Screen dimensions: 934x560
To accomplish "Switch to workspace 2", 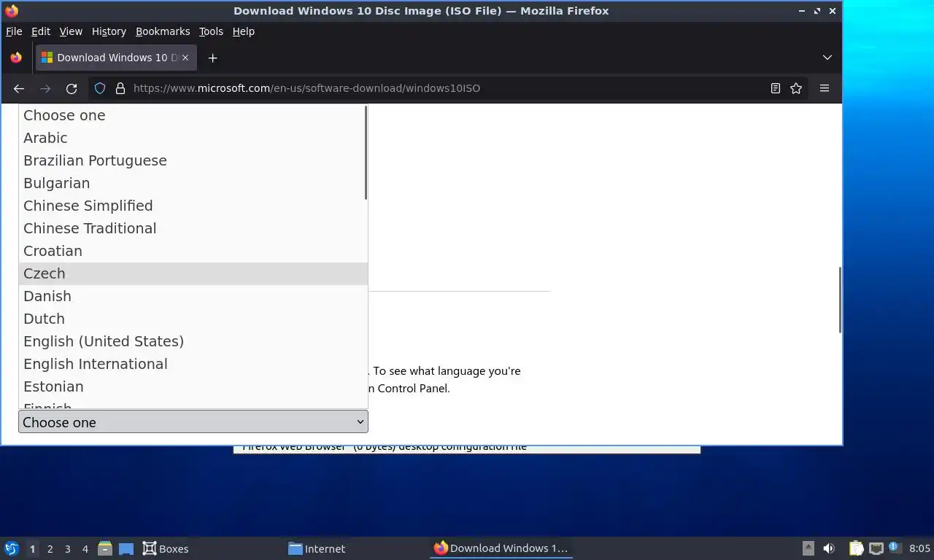I will [x=50, y=549].
